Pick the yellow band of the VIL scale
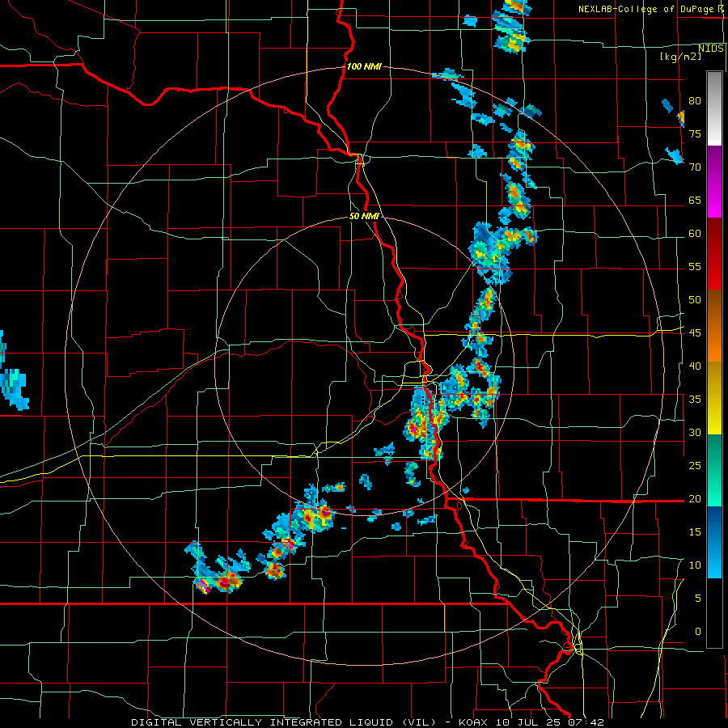This screenshot has width=728, height=728. coord(714,398)
